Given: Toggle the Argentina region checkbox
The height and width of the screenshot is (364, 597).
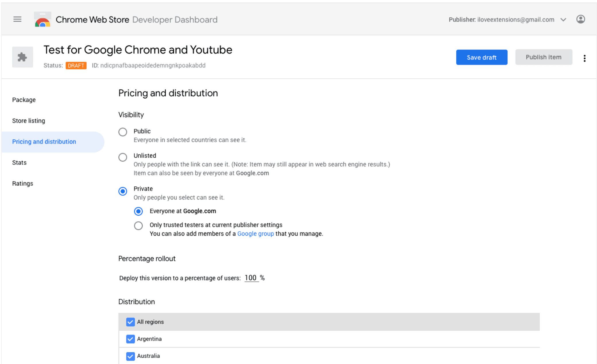Looking at the screenshot, I should pyautogui.click(x=130, y=339).
